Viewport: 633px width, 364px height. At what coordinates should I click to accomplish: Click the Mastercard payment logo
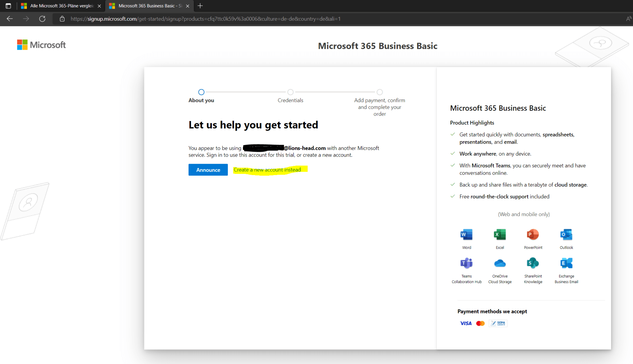coord(480,323)
